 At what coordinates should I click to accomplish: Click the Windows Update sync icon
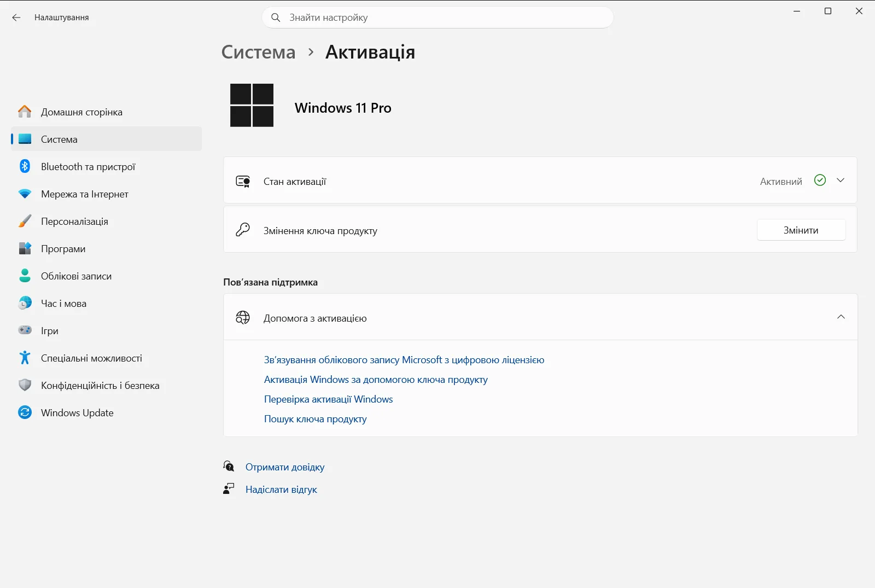click(25, 412)
